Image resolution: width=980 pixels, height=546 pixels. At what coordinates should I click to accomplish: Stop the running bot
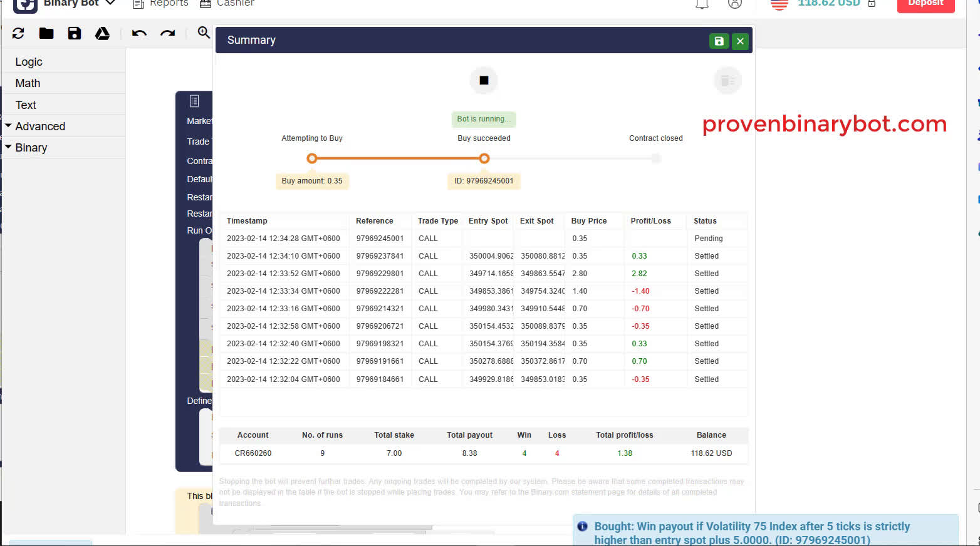(x=483, y=80)
